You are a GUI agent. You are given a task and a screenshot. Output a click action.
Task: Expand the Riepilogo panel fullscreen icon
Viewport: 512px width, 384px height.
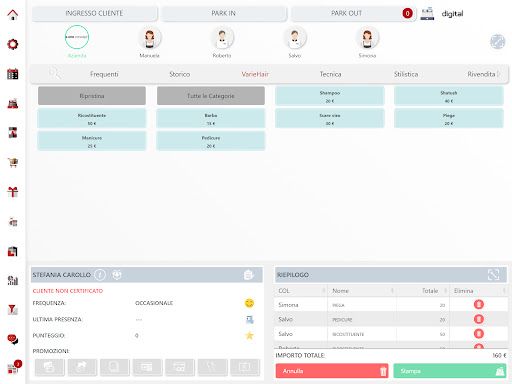coord(494,275)
